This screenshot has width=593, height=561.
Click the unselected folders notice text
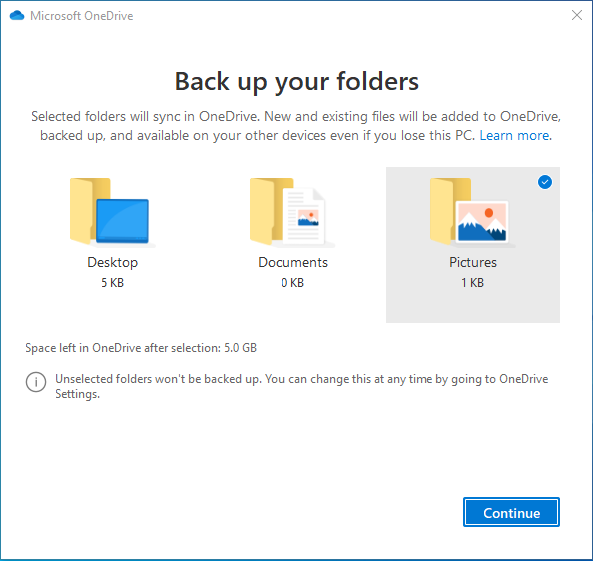(x=301, y=386)
